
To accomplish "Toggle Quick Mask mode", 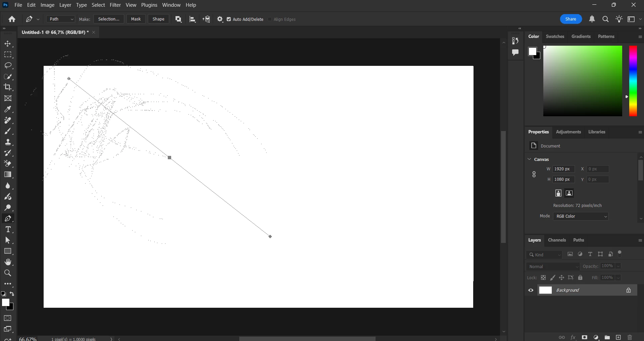I will coord(8,318).
